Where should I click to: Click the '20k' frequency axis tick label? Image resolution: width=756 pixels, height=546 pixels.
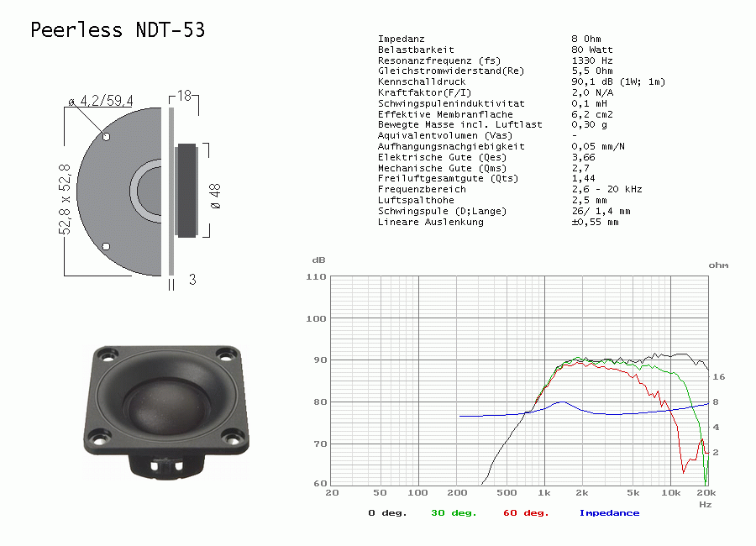[x=706, y=492]
